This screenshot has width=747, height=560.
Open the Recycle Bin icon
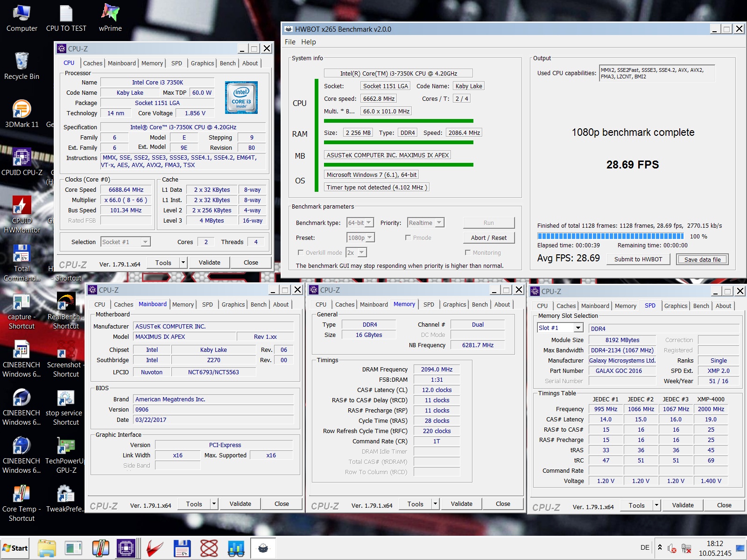tap(21, 65)
